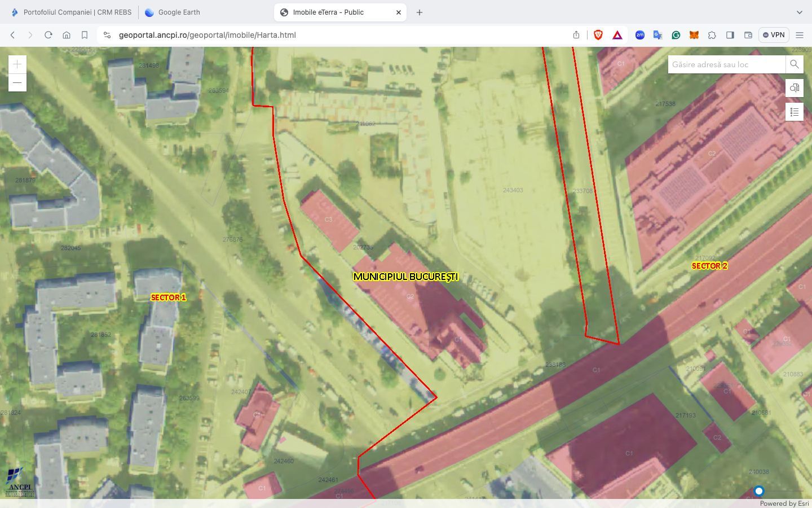Open the map legend list panel
812x508 pixels.
(x=794, y=112)
